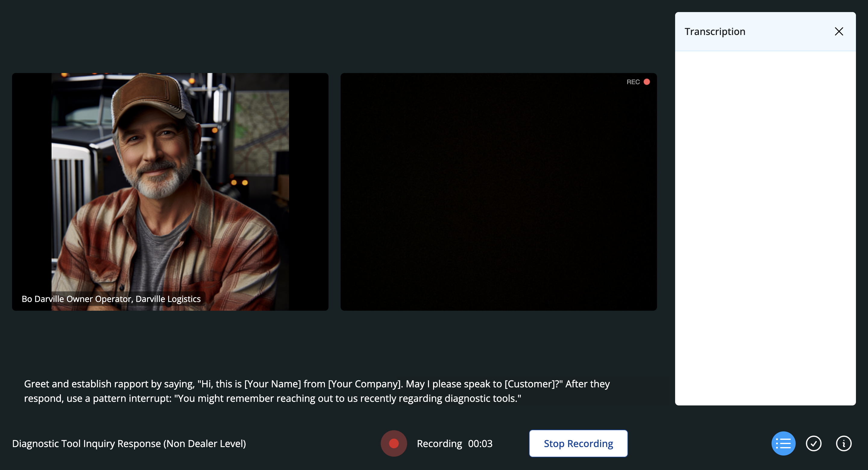Viewport: 868px width, 470px height.
Task: Click the 00:03 recording timer
Action: coord(480,443)
